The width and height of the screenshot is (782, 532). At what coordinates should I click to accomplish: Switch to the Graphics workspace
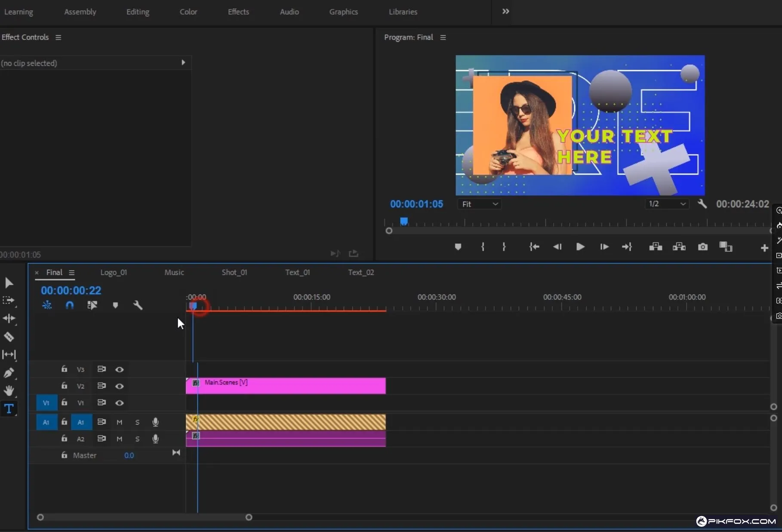[343, 12]
